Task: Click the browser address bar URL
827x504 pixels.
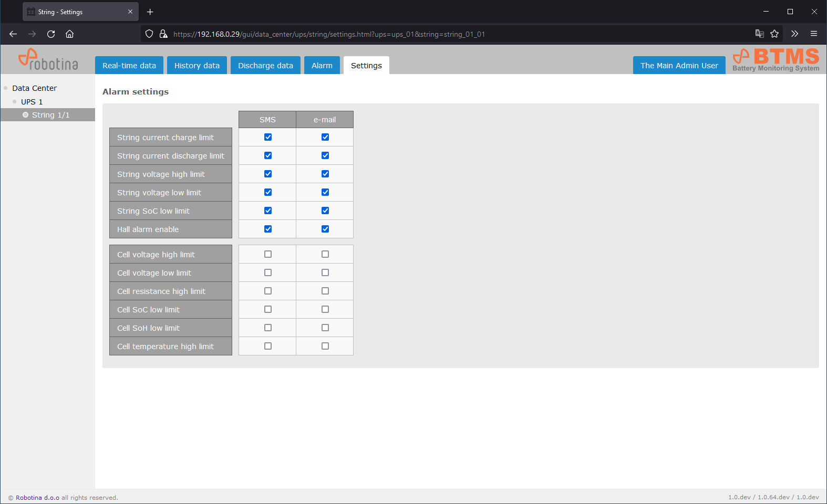Action: (329, 34)
